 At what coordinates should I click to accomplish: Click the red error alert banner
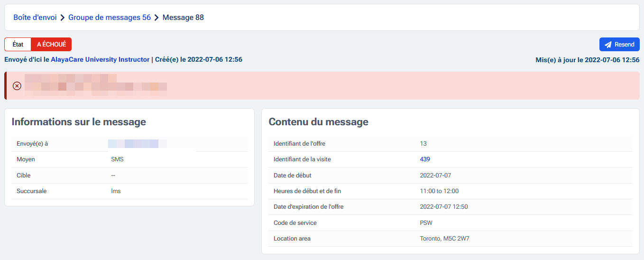pos(332,86)
